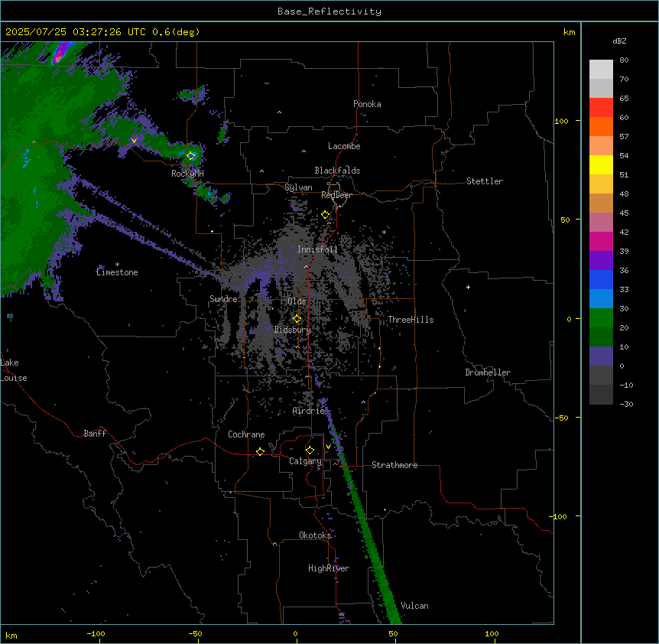Viewport: 659px width, 644px height.
Task: Click the yellow diamond marker above Calgary
Action: coord(310,450)
